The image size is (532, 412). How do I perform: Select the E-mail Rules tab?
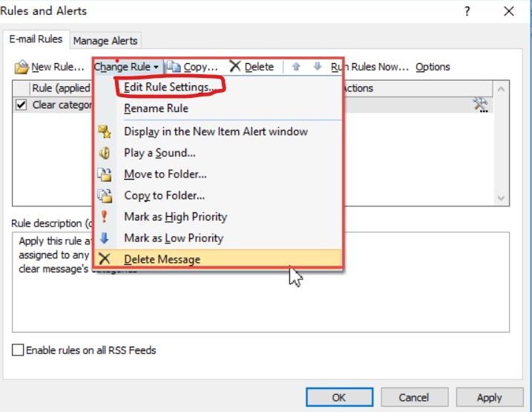(36, 39)
